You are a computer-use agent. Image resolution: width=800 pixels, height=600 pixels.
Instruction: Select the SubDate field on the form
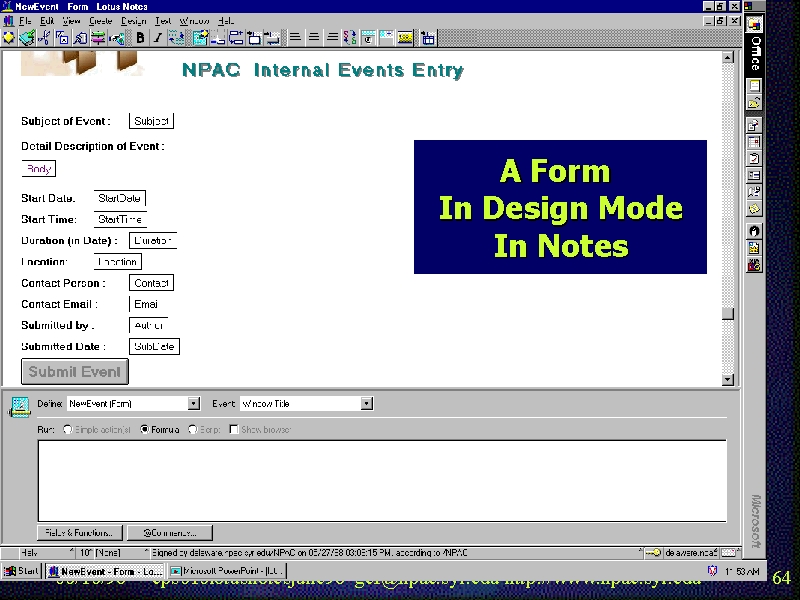point(155,346)
